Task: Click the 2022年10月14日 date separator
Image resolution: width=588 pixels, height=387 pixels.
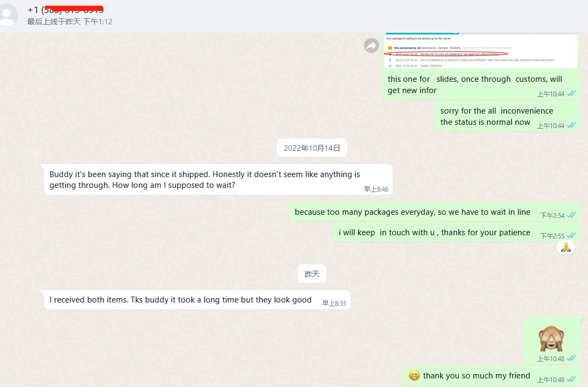Action: click(312, 148)
